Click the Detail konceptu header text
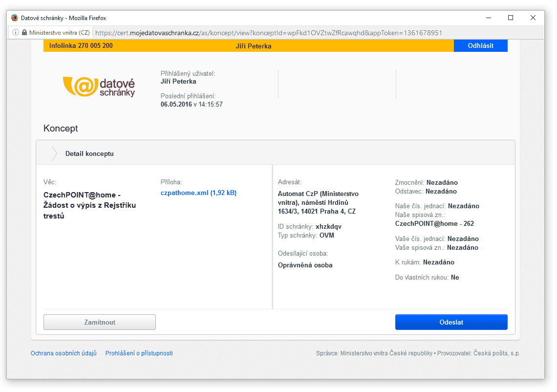 coord(89,154)
